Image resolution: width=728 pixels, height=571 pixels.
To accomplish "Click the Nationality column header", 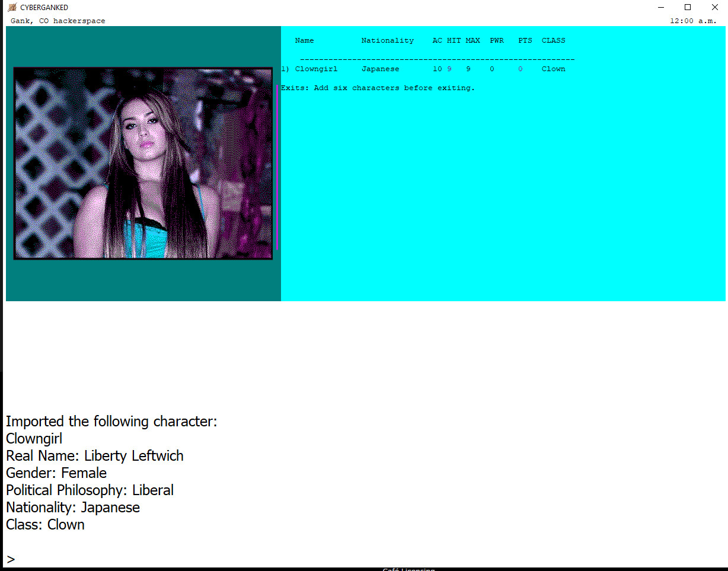I will pos(387,40).
